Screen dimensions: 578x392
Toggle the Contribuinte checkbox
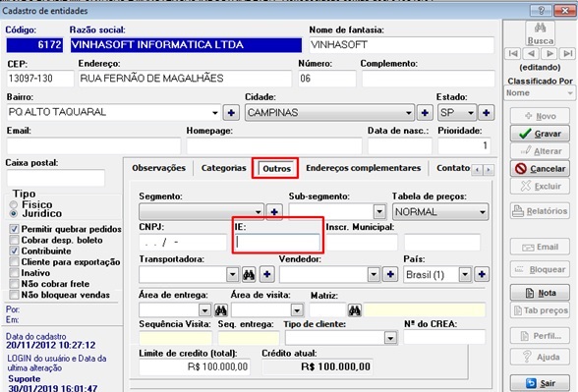[x=14, y=251]
